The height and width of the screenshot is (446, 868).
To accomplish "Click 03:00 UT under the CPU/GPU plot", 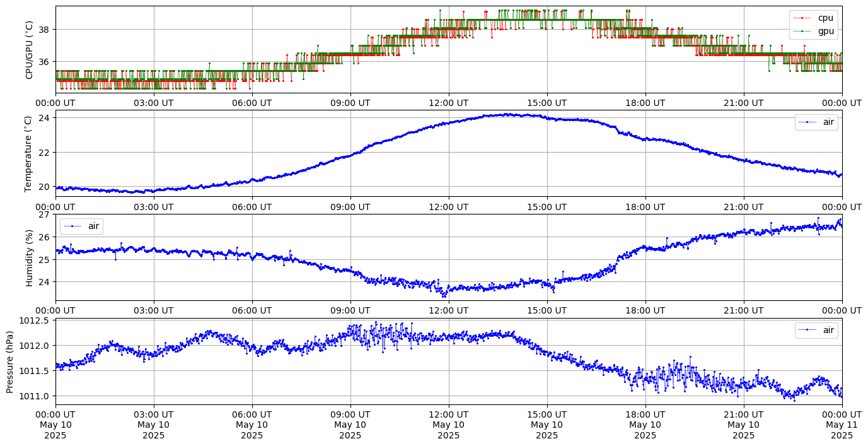I will [x=154, y=103].
